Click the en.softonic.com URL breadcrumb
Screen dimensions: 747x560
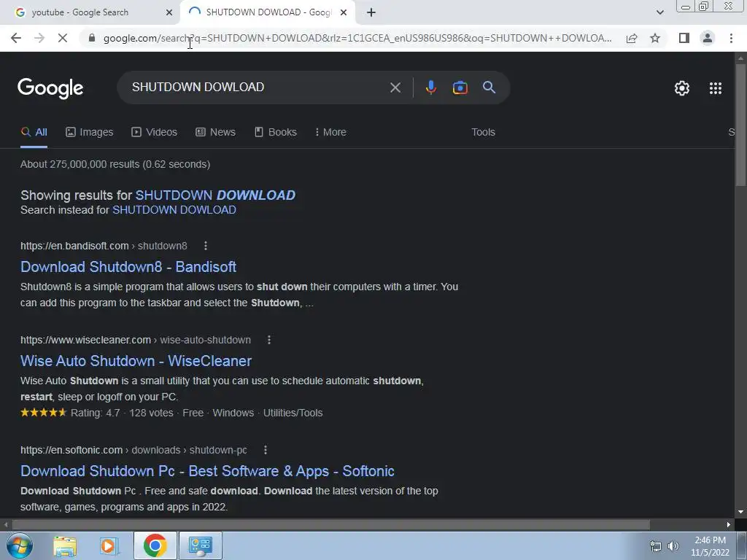(134, 450)
